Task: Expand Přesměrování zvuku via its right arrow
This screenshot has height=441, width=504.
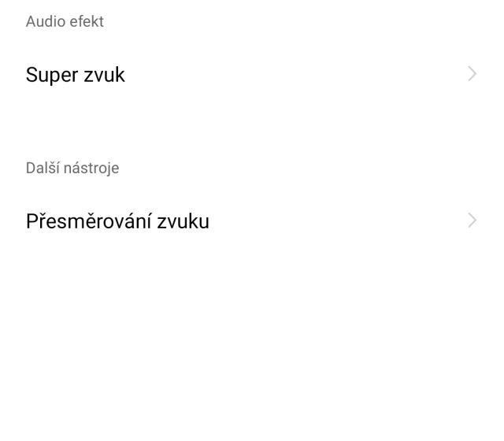Action: [472, 220]
